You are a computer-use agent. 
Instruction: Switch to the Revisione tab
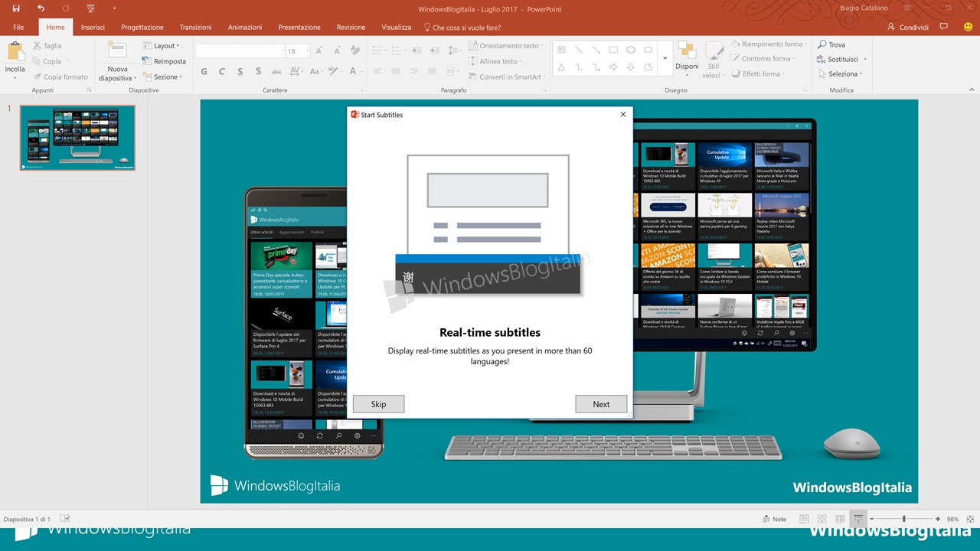pos(351,27)
